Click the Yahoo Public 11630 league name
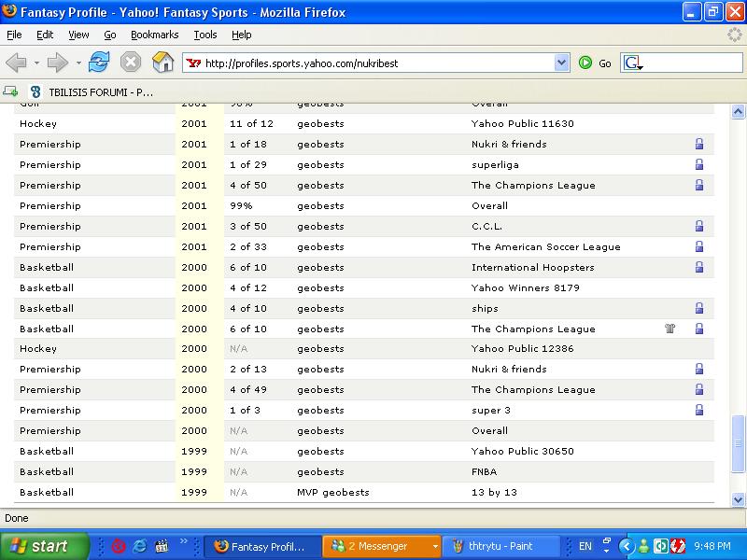Image resolution: width=747 pixels, height=560 pixels. coord(522,124)
